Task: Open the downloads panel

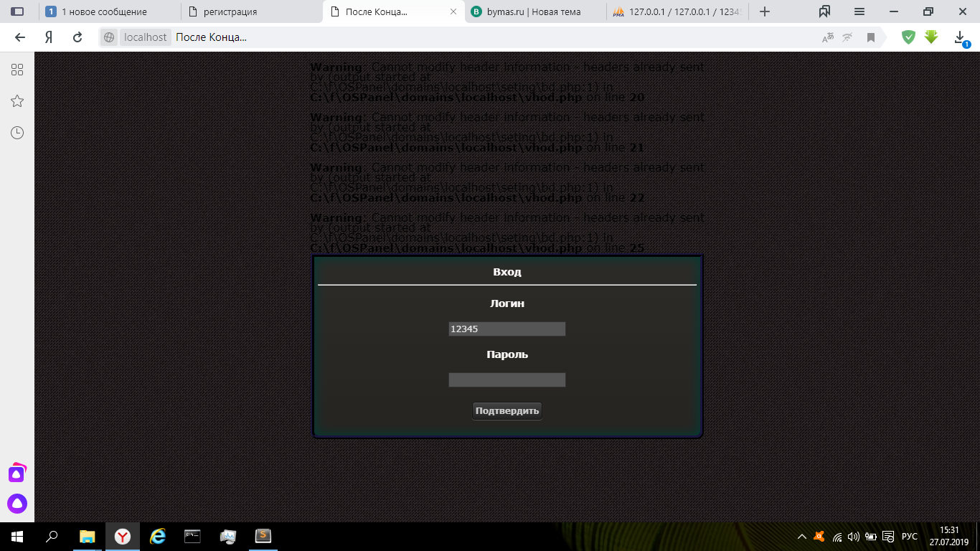Action: (960, 37)
